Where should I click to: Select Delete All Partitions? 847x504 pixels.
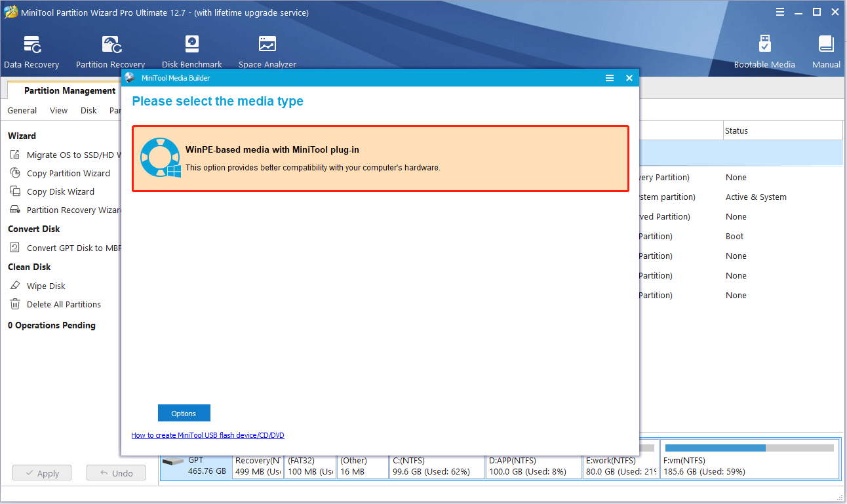(62, 304)
